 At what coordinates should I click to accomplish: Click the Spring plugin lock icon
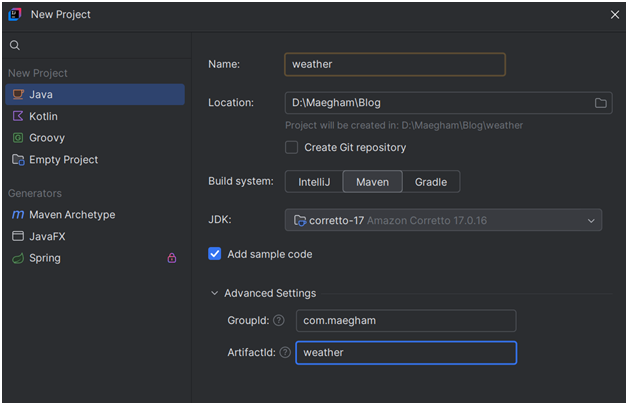[171, 258]
